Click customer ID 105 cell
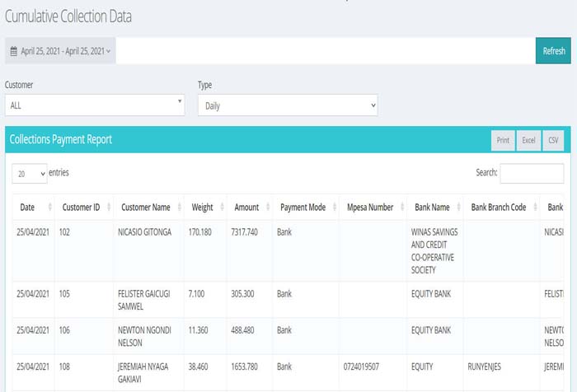This screenshot has height=392, width=577. (x=84, y=300)
